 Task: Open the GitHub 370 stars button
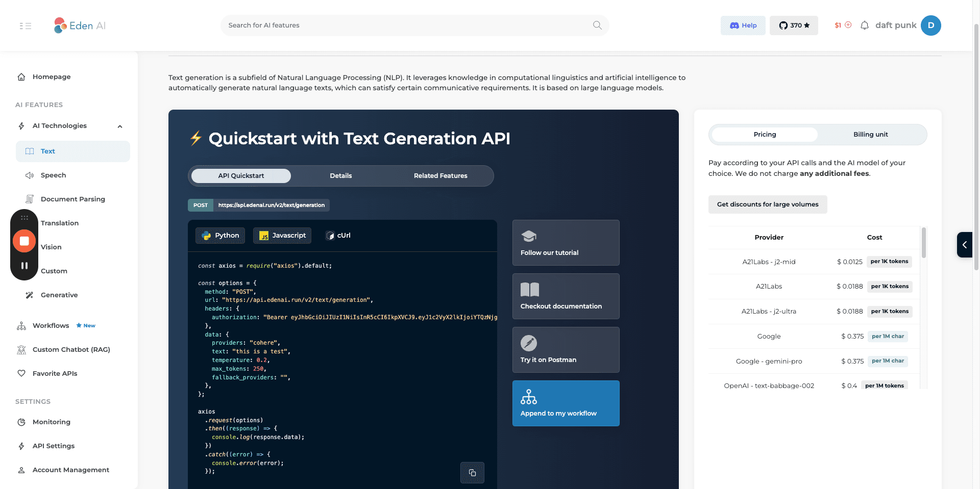click(x=794, y=25)
